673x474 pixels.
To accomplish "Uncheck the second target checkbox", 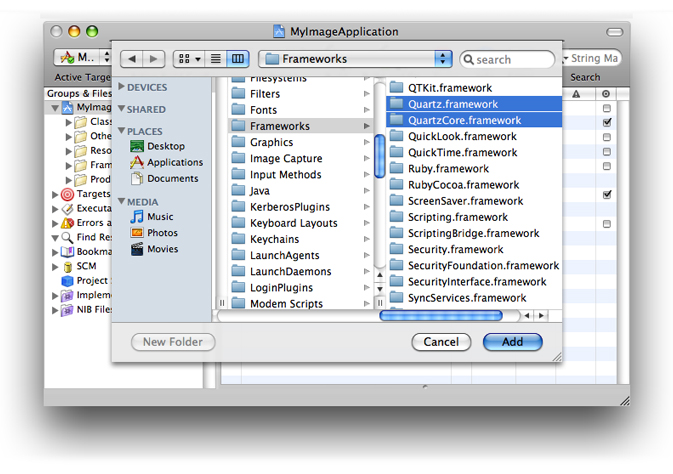I will click(607, 122).
